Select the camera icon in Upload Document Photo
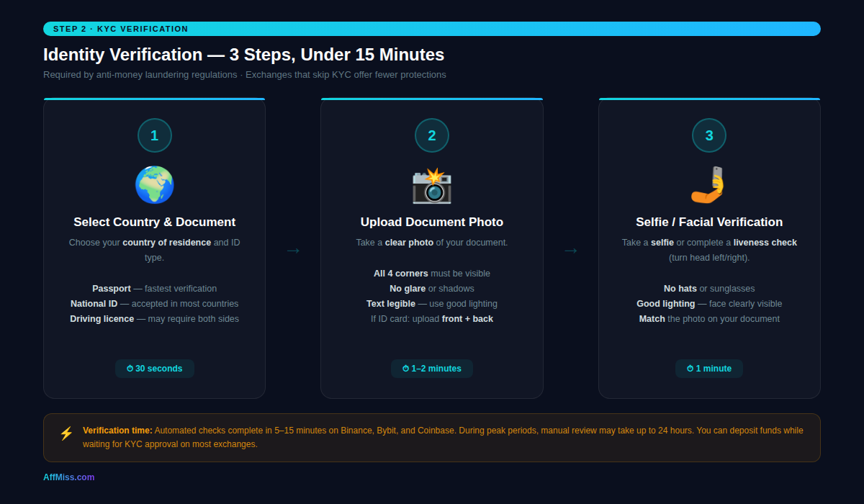Screen dimensions: 864x504 [x=432, y=185]
